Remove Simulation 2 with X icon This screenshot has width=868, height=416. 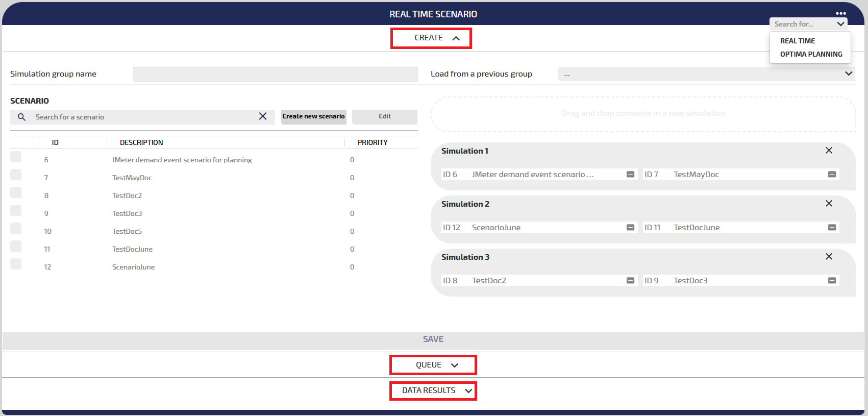coord(829,203)
